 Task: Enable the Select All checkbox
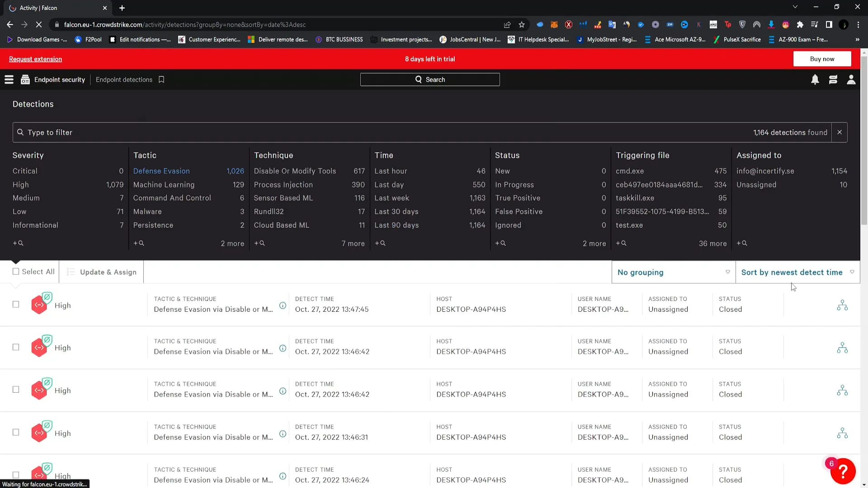click(x=16, y=271)
